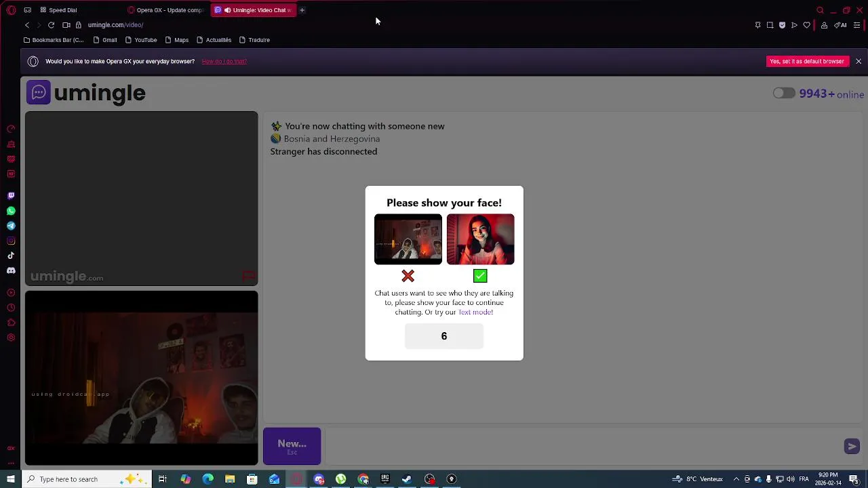Open the ad blocker shield icon
Screen dimensions: 868x488
coord(782,25)
